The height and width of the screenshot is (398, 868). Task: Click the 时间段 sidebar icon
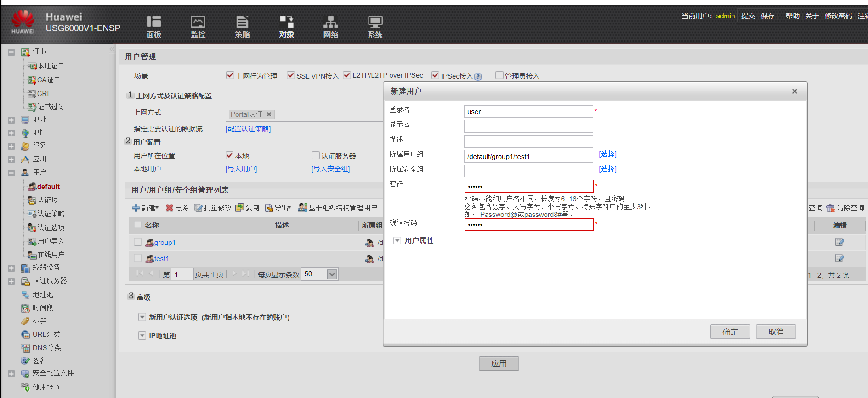pyautogui.click(x=25, y=307)
